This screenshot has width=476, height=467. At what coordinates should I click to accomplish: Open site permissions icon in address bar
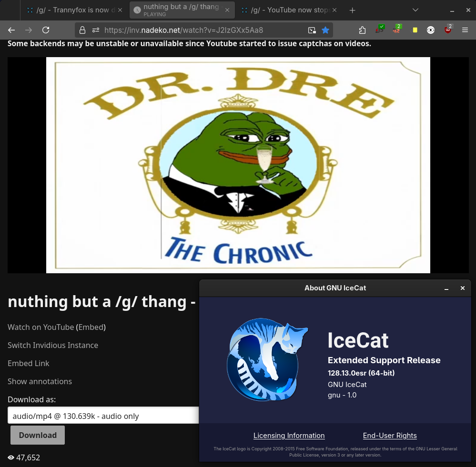(96, 30)
